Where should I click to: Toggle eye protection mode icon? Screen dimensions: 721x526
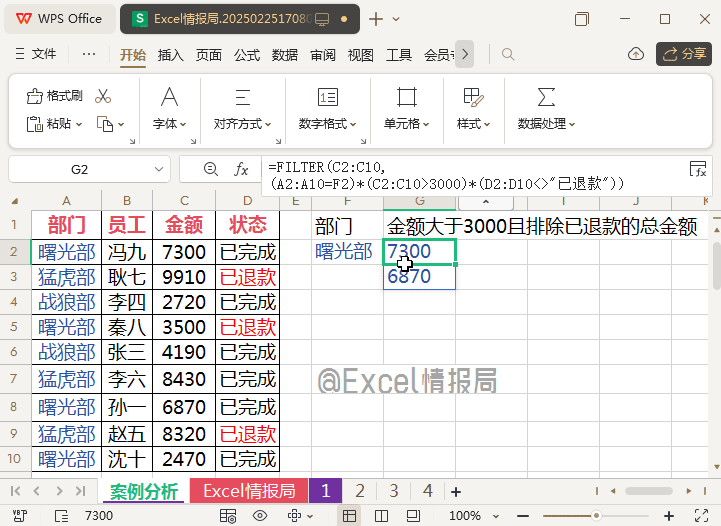point(260,516)
